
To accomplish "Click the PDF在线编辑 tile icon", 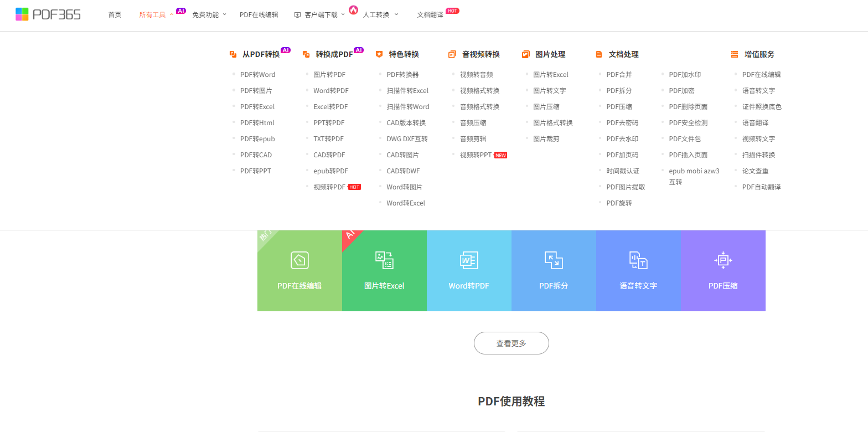I will 299,260.
